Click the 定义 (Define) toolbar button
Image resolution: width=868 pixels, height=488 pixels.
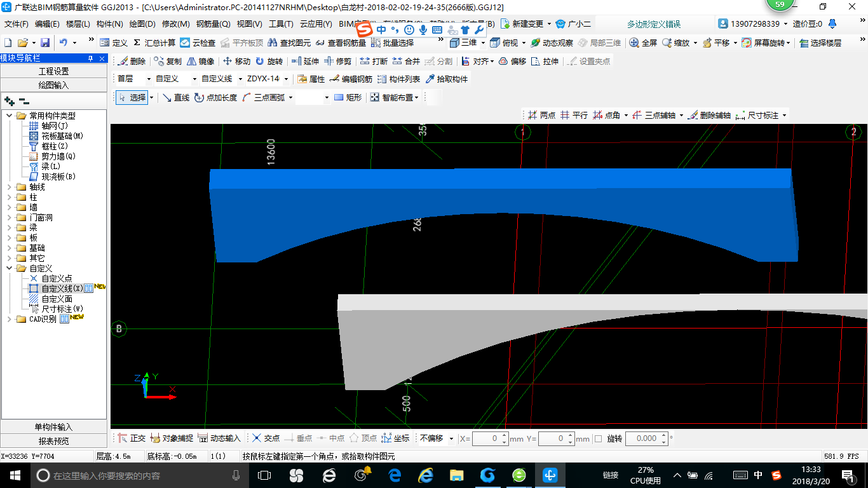click(113, 43)
